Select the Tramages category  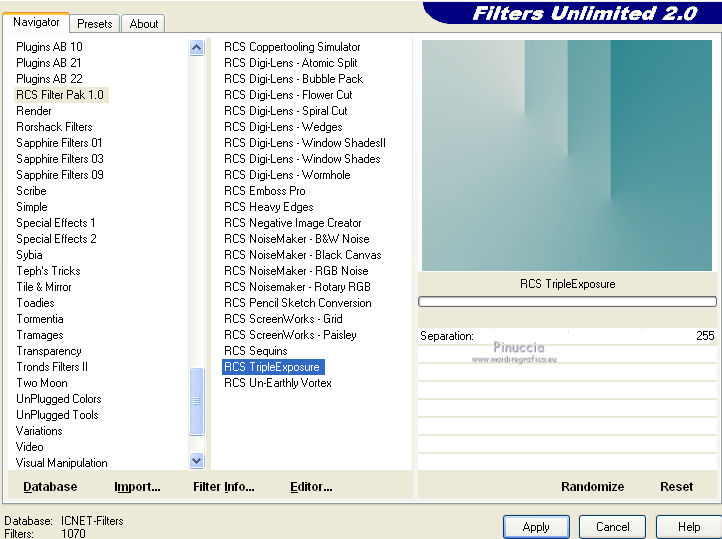click(x=40, y=335)
